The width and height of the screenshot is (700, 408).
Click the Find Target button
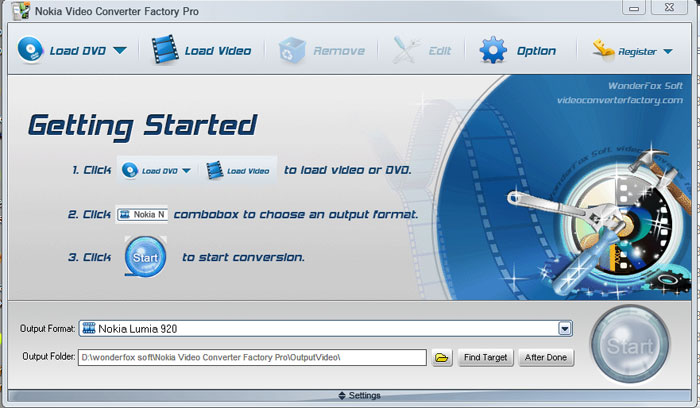click(x=486, y=357)
